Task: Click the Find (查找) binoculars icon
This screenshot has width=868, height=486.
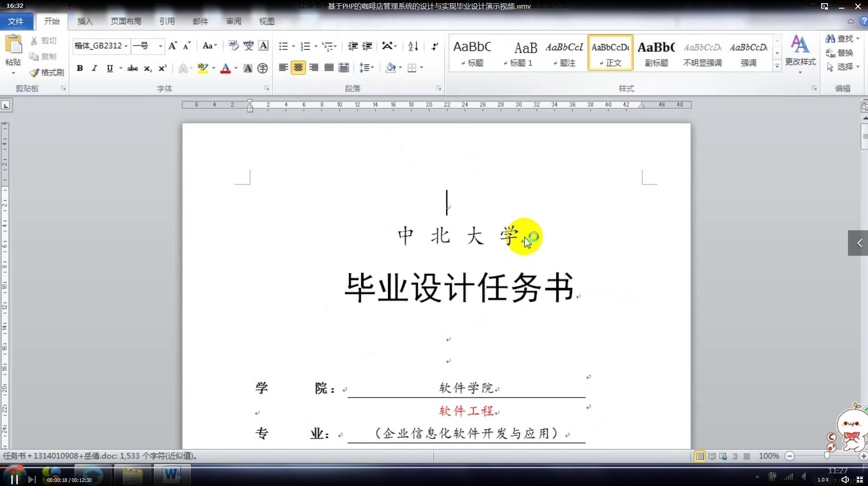Action: (x=831, y=39)
